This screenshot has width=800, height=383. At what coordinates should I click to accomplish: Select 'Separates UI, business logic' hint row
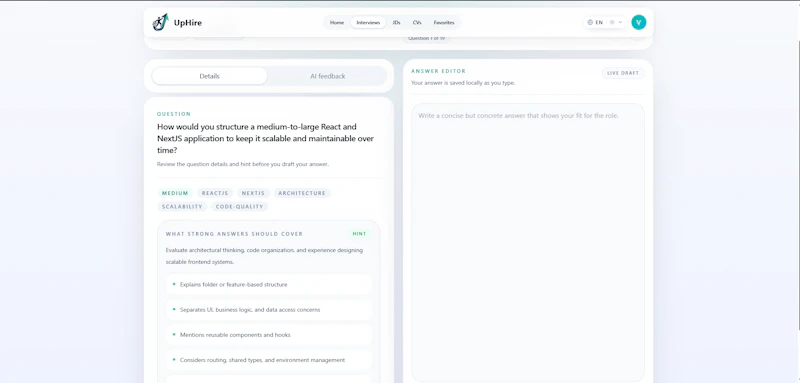coord(269,310)
